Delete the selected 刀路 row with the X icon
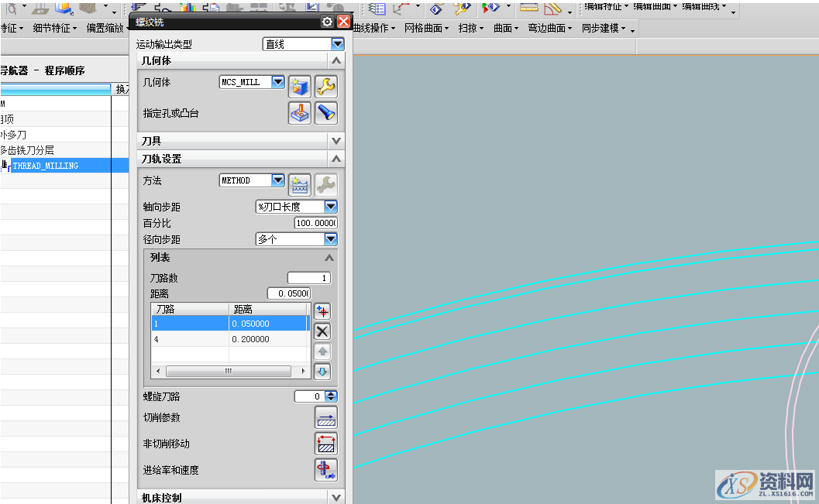Screen dimensions: 819x504 click(x=322, y=331)
